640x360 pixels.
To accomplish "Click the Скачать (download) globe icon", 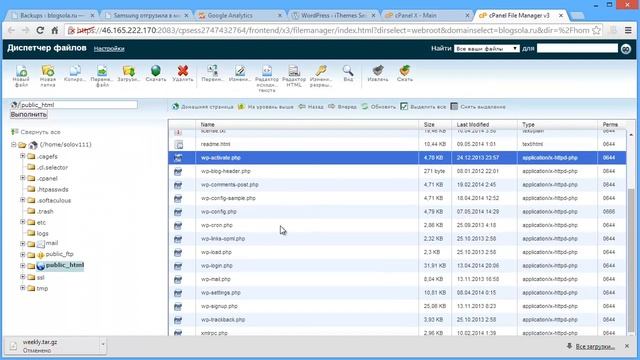I will tap(156, 73).
